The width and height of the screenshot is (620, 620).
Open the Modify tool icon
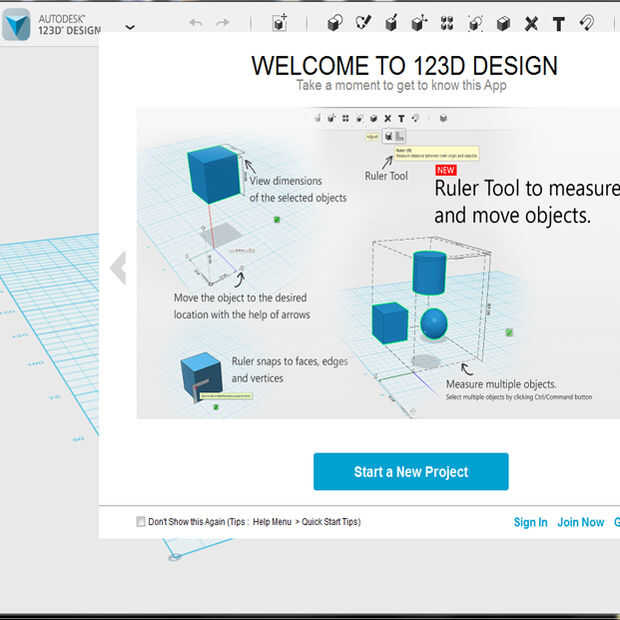(419, 23)
